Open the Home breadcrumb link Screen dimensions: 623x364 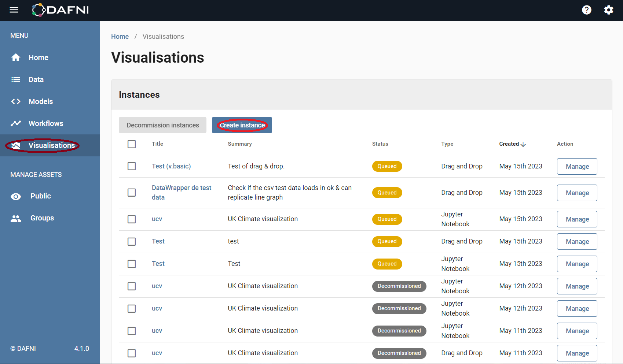120,36
